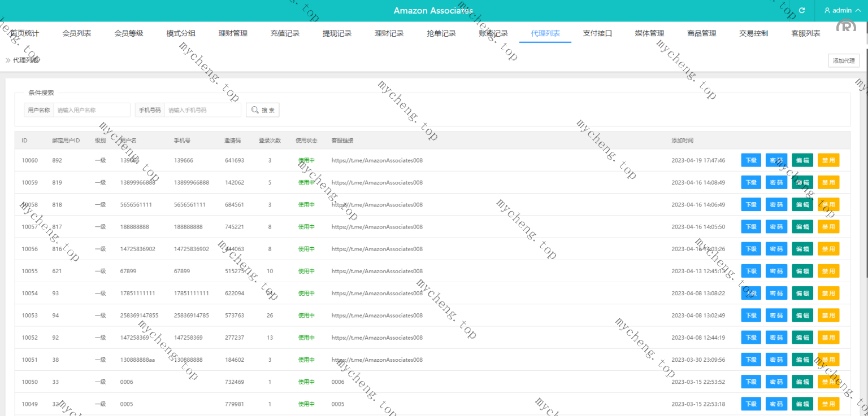This screenshot has height=416, width=868.
Task: Open the 首页统计 tab
Action: pyautogui.click(x=25, y=33)
